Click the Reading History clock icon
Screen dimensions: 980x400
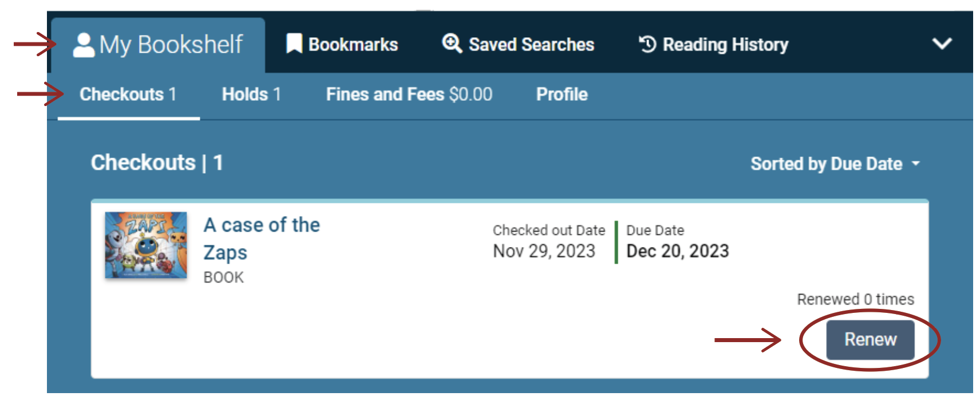point(647,44)
